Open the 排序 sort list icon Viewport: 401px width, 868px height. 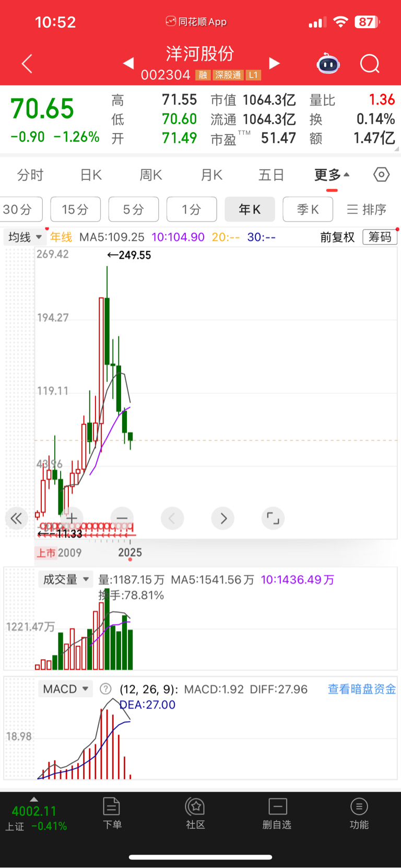click(x=367, y=209)
